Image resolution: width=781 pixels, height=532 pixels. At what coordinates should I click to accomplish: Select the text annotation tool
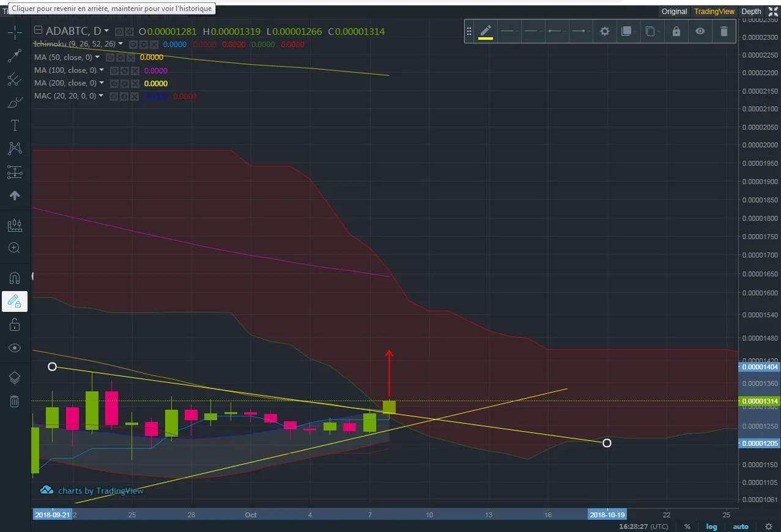point(15,125)
